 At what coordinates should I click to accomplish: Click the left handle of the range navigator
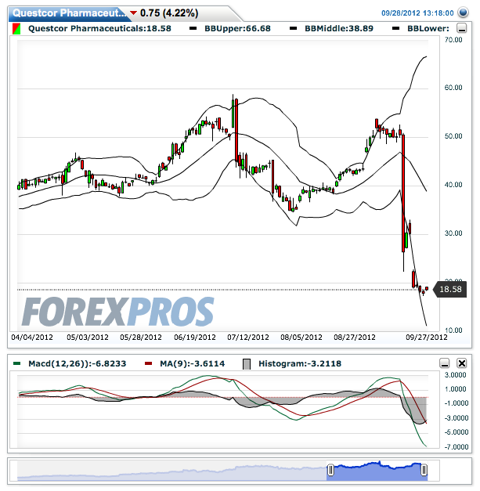pyautogui.click(x=331, y=470)
